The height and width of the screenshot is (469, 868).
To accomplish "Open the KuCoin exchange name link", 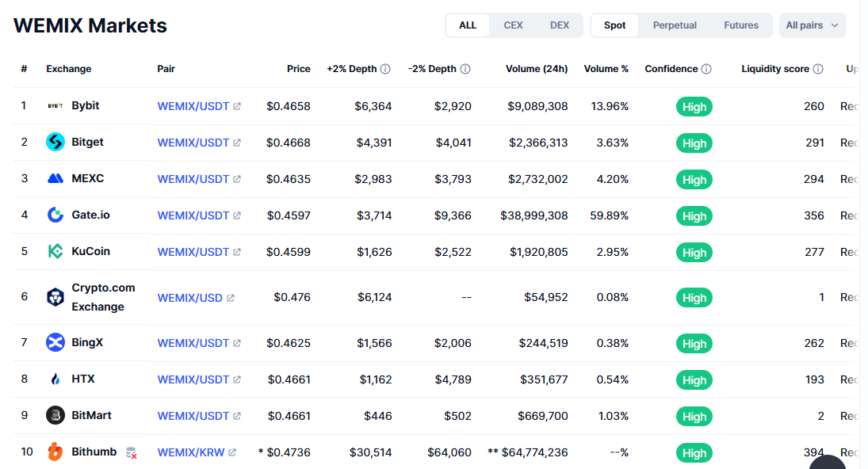I will (91, 251).
